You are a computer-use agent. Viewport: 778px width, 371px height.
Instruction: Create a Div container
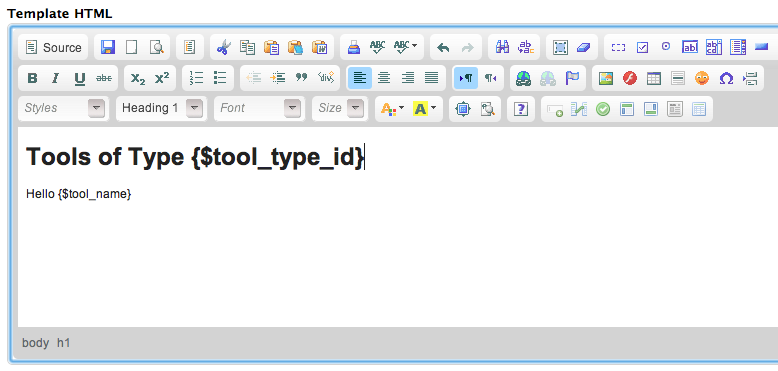(x=326, y=78)
